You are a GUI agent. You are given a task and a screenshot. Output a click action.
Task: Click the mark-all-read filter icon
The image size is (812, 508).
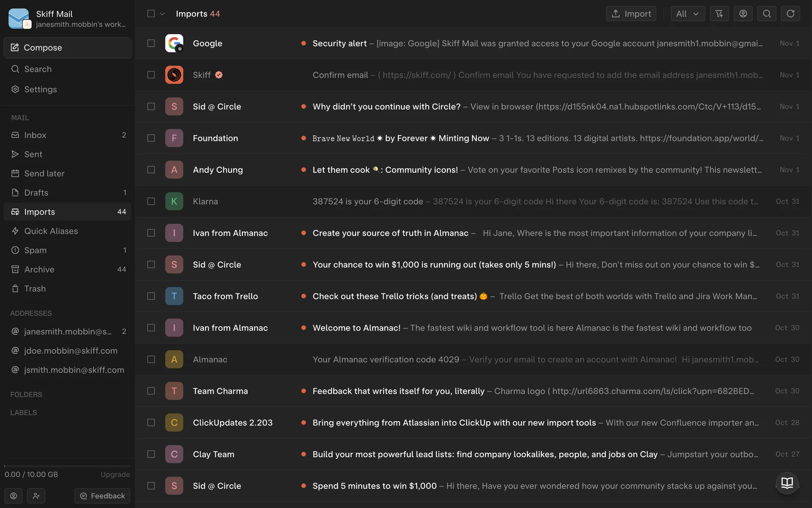coord(719,14)
